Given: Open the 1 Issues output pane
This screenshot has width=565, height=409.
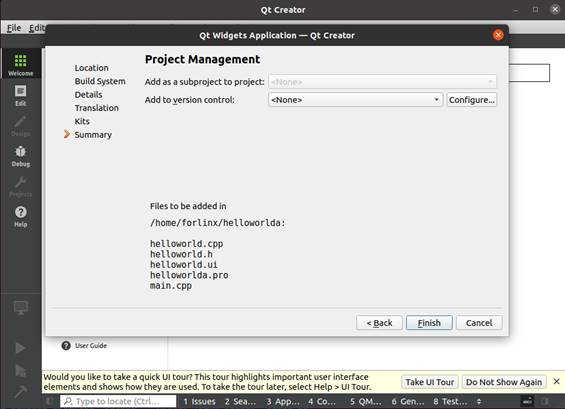Looking at the screenshot, I should (199, 401).
